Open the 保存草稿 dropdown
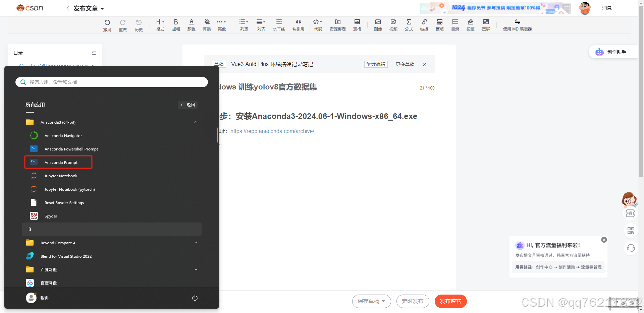This screenshot has width=644, height=313. (x=371, y=301)
